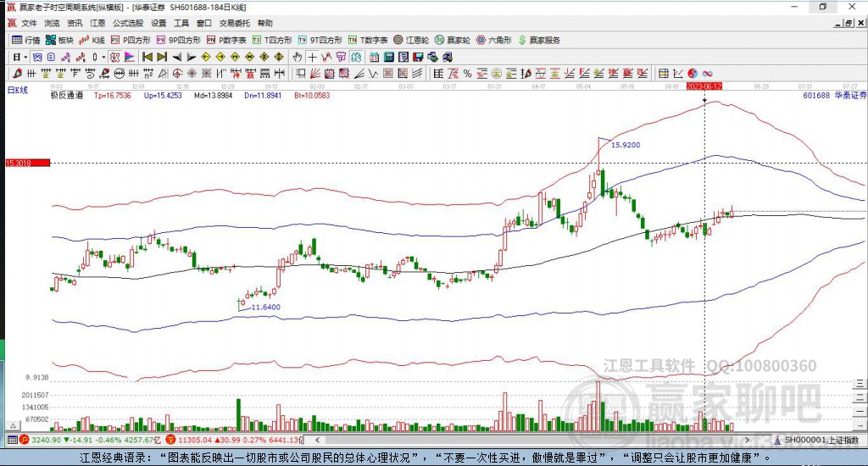Open the 9P四方形 tool

coord(179,40)
